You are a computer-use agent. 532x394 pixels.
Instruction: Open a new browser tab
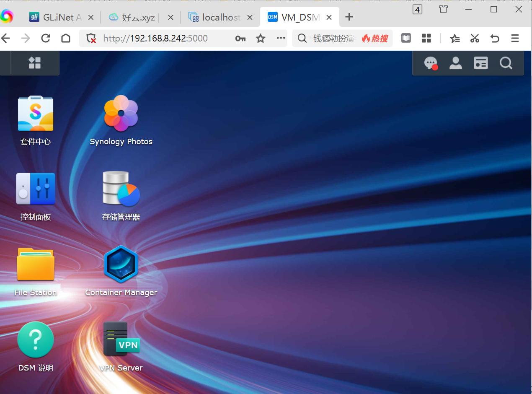pyautogui.click(x=349, y=17)
